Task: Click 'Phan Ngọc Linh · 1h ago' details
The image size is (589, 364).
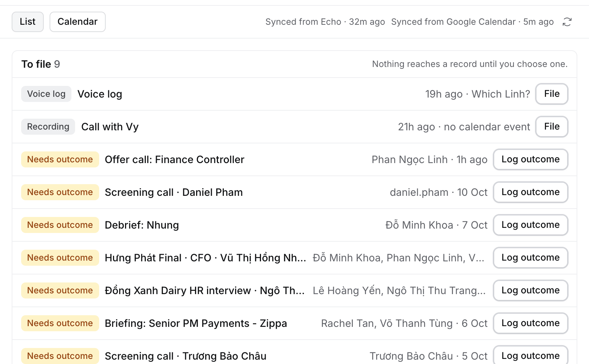Action: tap(430, 159)
